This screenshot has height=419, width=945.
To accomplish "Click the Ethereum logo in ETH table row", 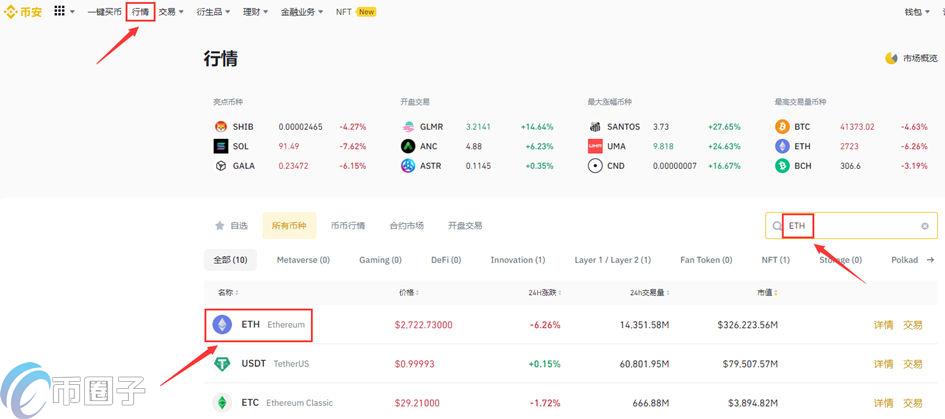I will point(222,325).
